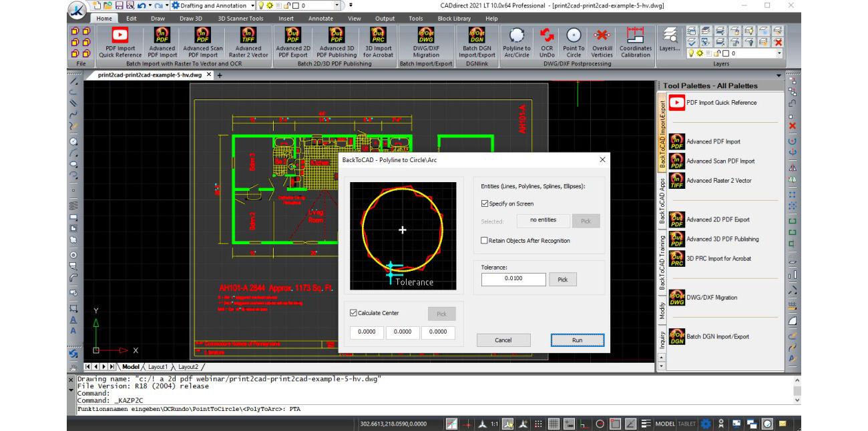Select the Polyline to Arc/Circle ribbon tool

click(517, 43)
